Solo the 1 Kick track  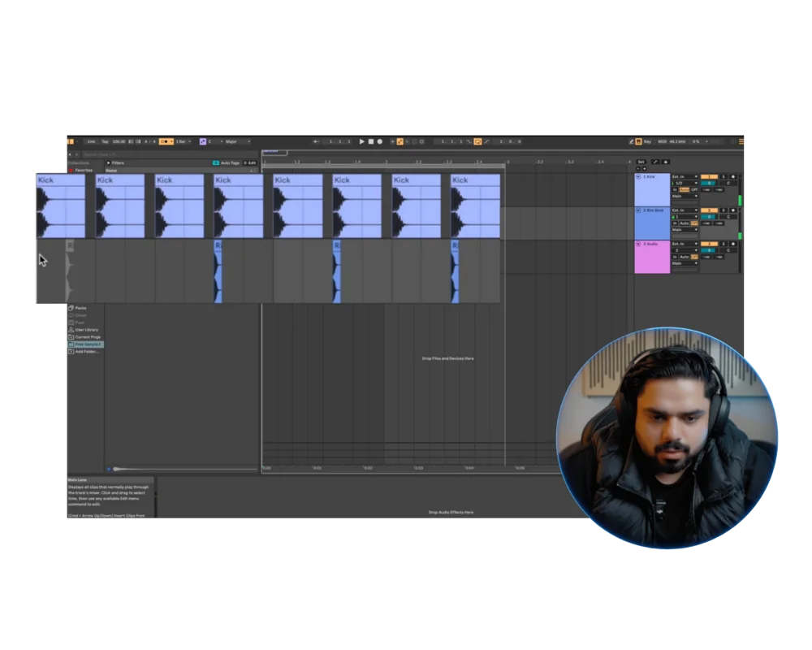[x=724, y=177]
